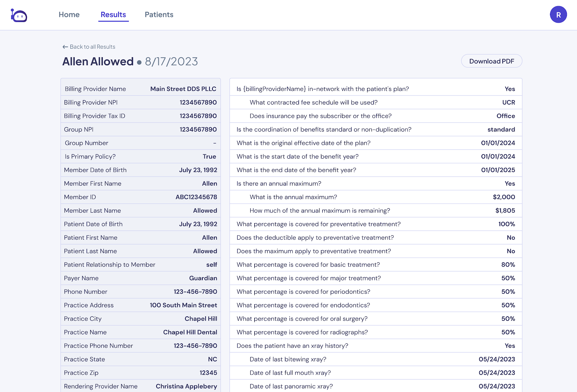
Task: Click Date of last bitewing xray row
Action: 376,359
